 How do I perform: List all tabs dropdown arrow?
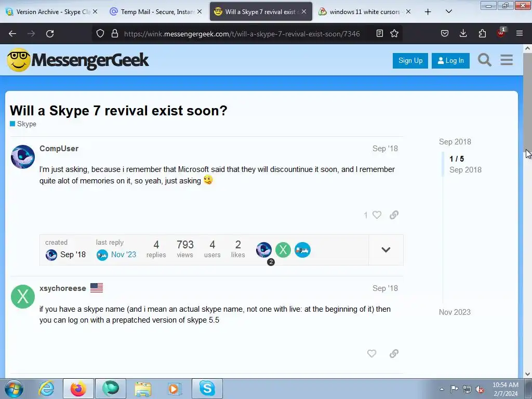[x=448, y=11]
